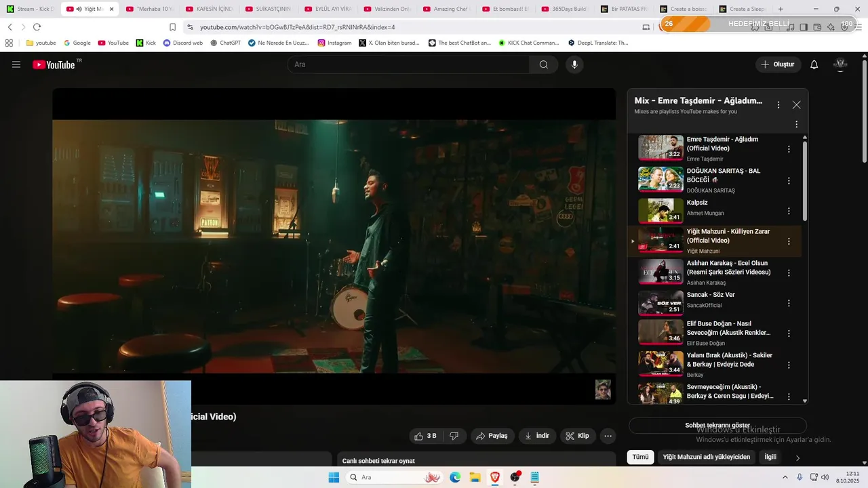Viewport: 868px width, 488px height.
Task: Open the Instagram bookmark
Action: [x=334, y=43]
